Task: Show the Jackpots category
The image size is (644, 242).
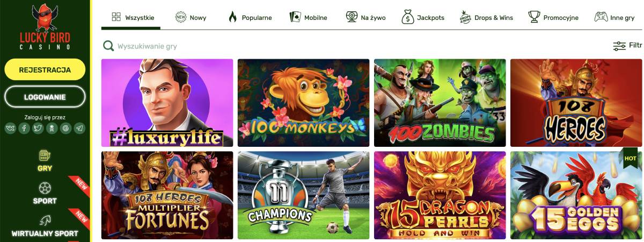Action: coord(423,17)
